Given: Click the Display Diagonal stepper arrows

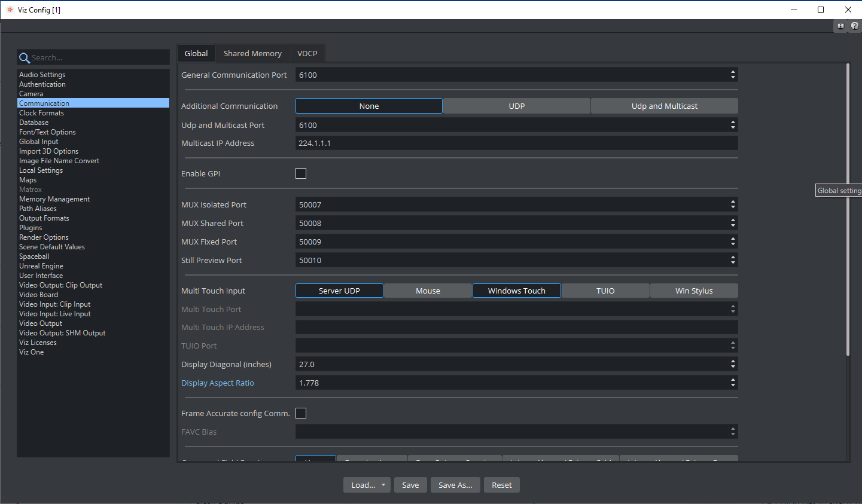Looking at the screenshot, I should click(x=733, y=364).
